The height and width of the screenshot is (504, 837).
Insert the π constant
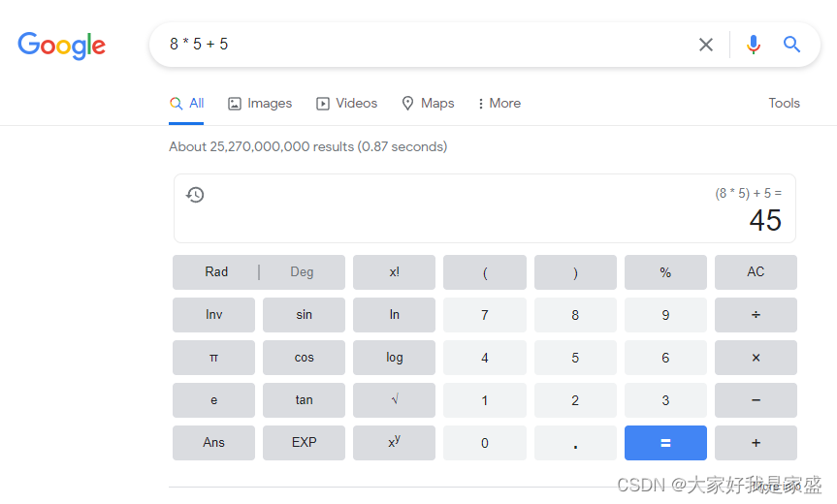tap(213, 358)
